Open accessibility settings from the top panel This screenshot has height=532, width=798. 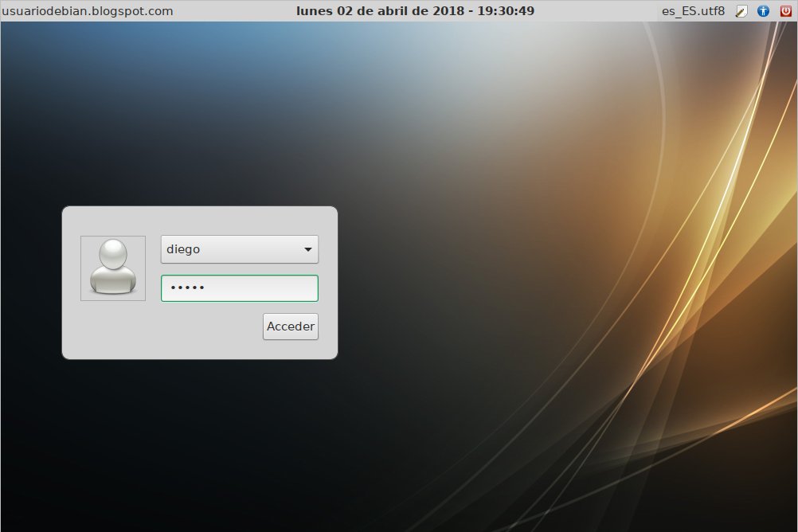pos(763,10)
